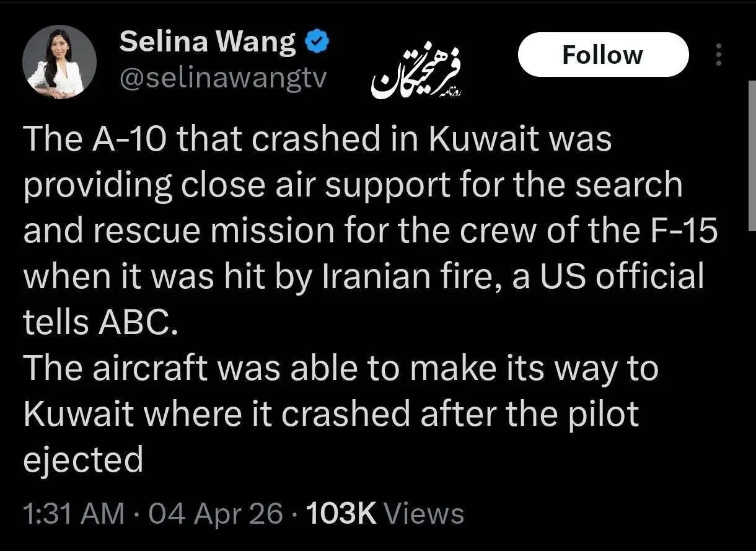The image size is (756, 551).
Task: Click the @selinawangtv handle
Action: point(221,79)
